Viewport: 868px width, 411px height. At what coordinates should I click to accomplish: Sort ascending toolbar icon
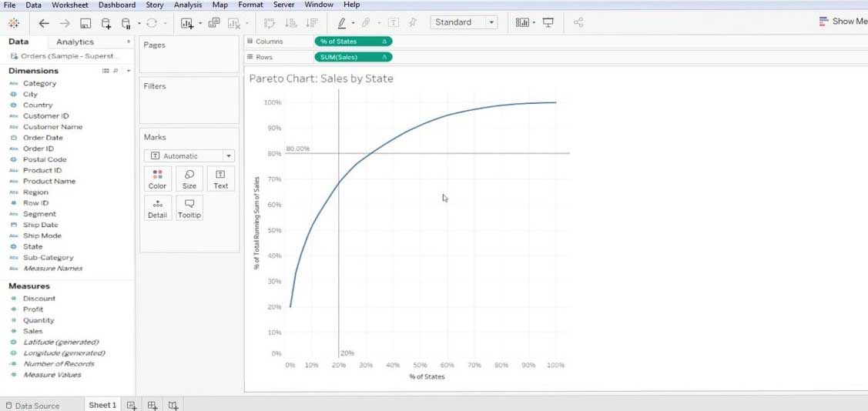290,23
